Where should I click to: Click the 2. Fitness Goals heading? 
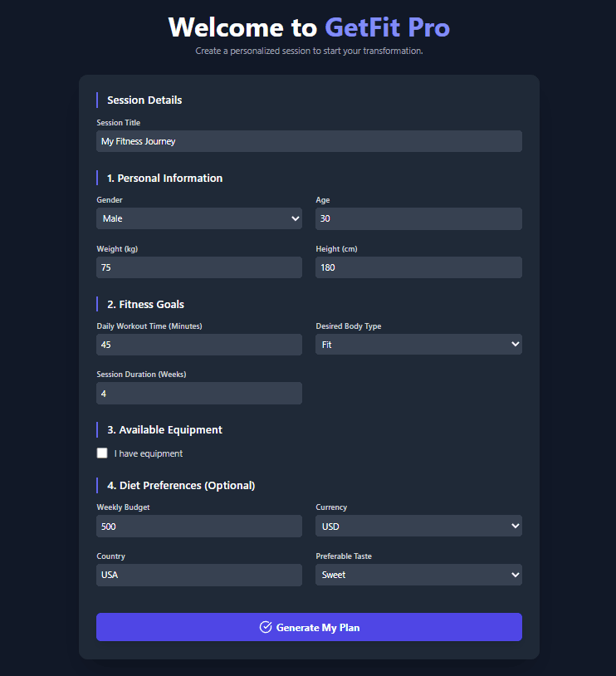[146, 305]
